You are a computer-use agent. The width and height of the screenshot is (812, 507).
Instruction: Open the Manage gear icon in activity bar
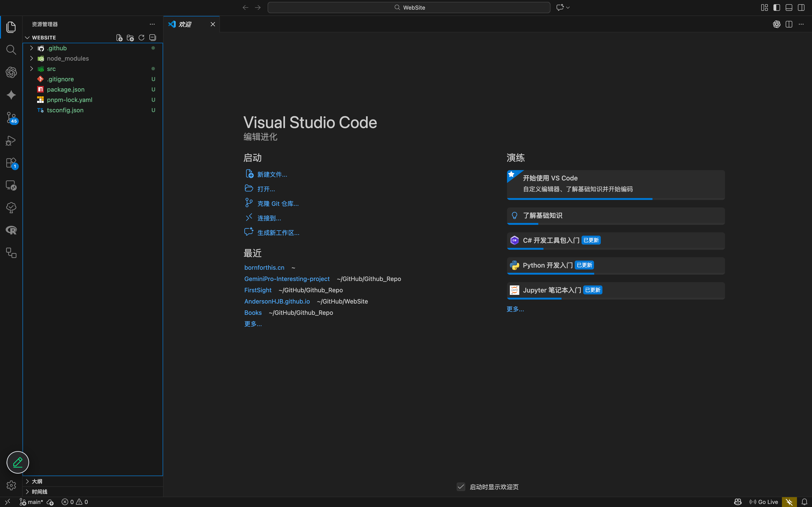[11, 485]
